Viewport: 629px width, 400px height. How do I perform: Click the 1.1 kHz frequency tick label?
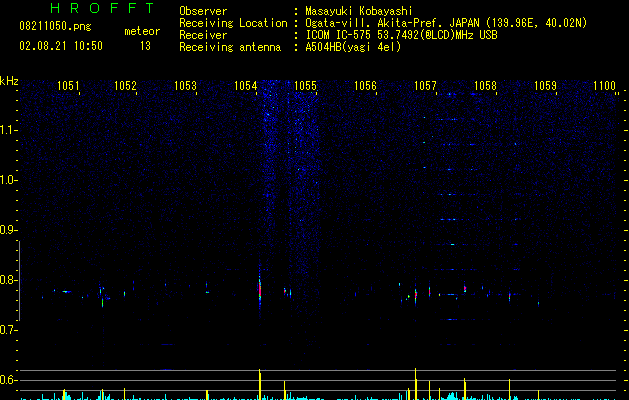point(8,130)
